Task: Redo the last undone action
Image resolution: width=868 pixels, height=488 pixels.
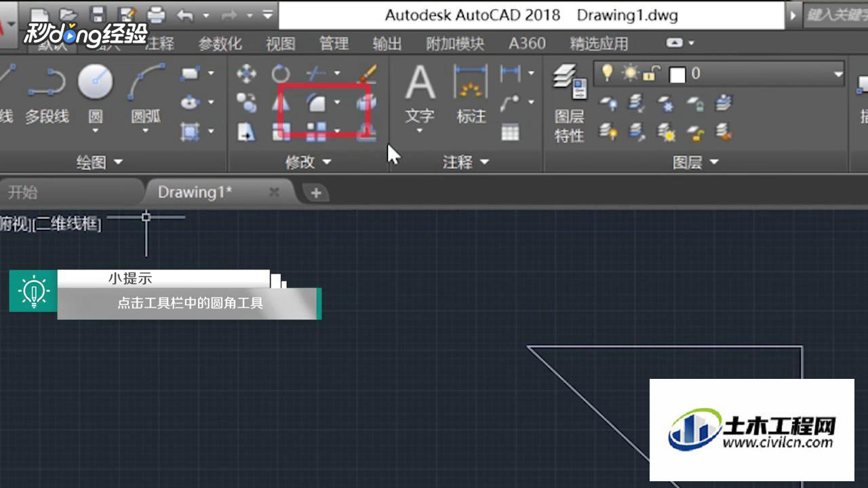Action: click(x=229, y=15)
